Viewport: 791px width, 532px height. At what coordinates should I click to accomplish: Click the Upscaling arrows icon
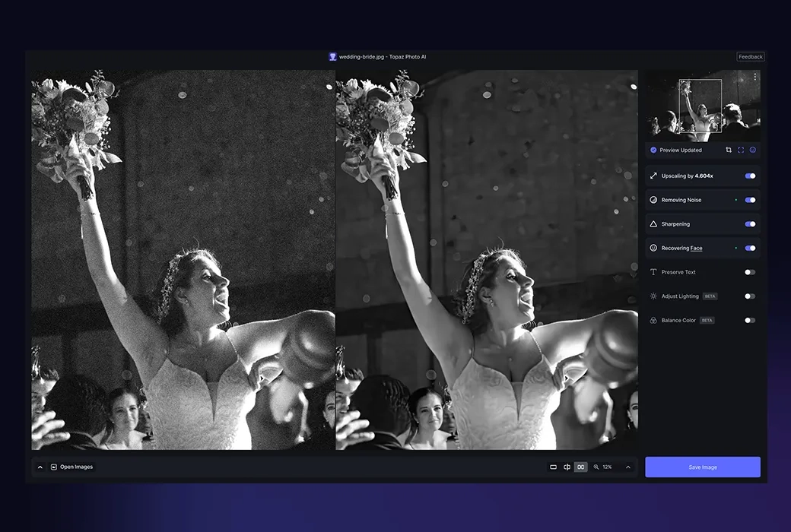click(653, 176)
